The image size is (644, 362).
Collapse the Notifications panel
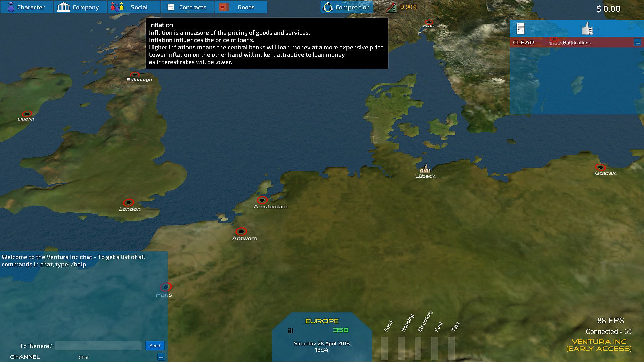(637, 42)
